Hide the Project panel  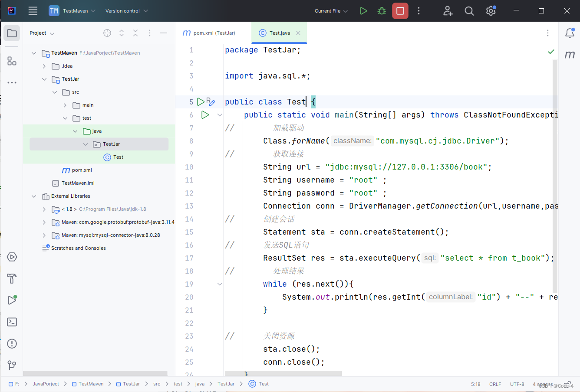pos(164,33)
